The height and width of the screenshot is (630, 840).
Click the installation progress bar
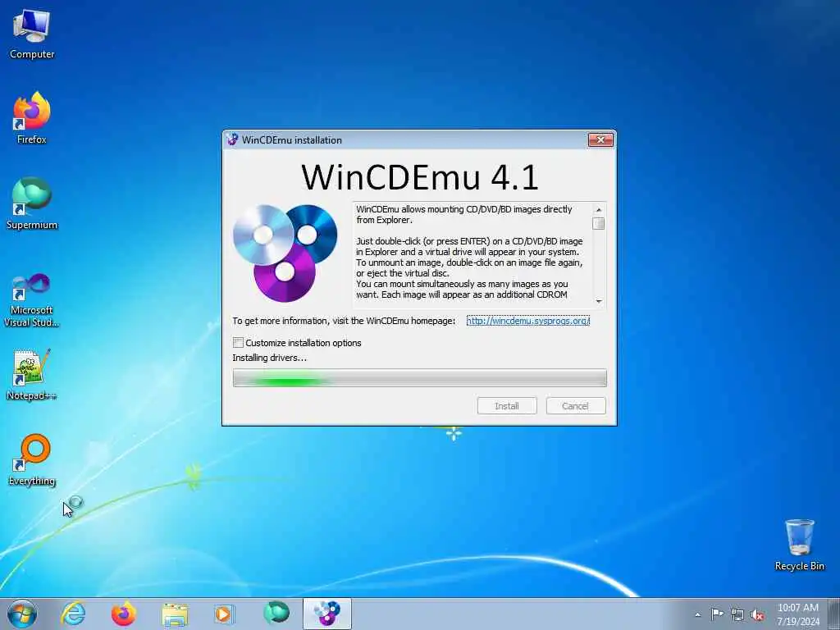419,377
